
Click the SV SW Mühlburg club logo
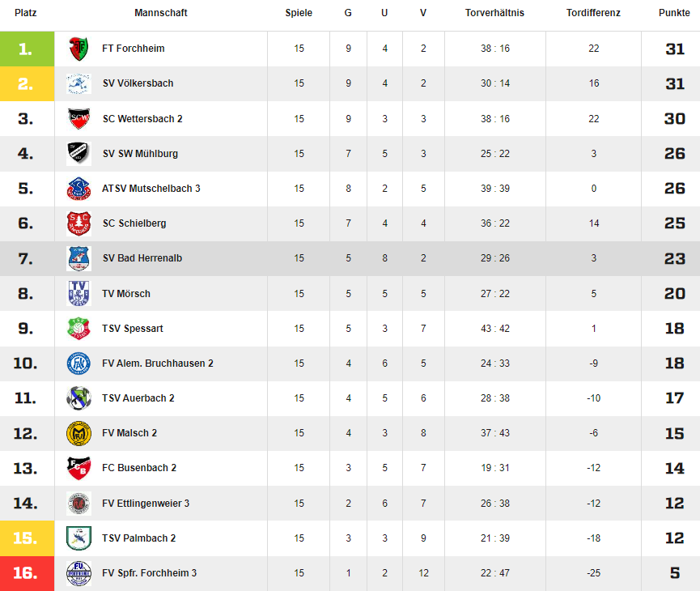pos(78,154)
